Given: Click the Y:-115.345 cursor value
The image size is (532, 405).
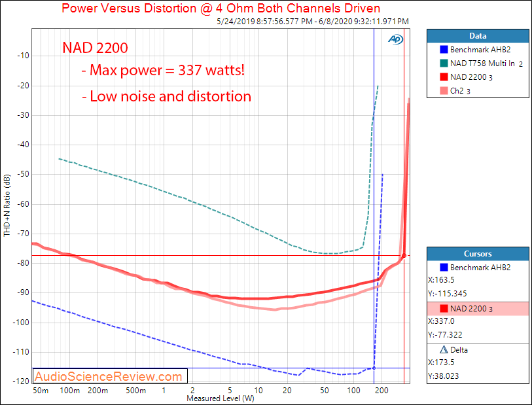Looking at the screenshot, I should click(x=447, y=294).
